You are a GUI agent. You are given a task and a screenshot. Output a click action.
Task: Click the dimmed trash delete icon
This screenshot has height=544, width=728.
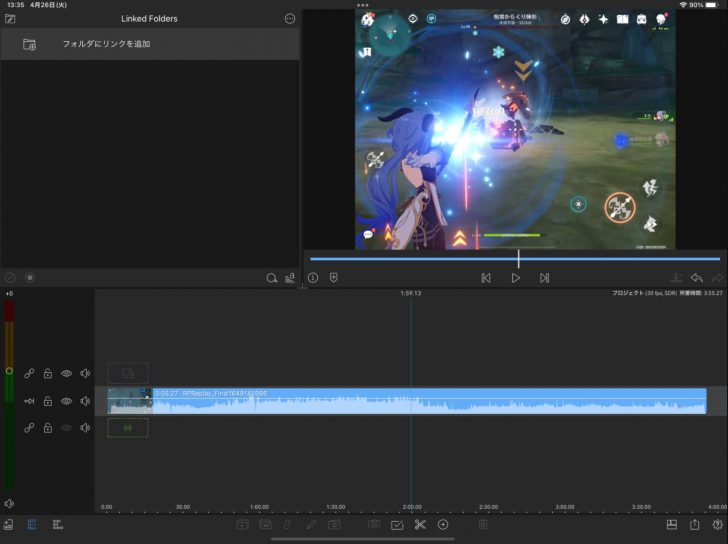pyautogui.click(x=483, y=525)
